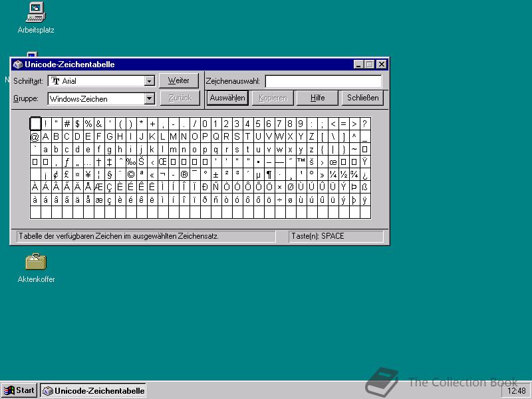This screenshot has height=399, width=532.
Task: Open the Schriftart font dropdown
Action: tap(149, 81)
